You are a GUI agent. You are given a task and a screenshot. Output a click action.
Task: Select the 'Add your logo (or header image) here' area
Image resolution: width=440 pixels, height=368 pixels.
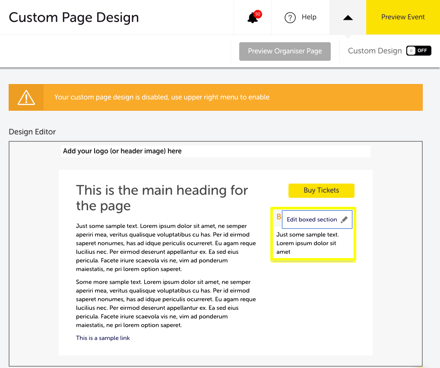216,151
